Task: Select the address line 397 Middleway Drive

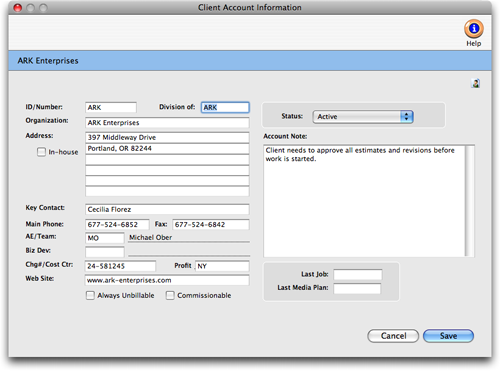Action: pyautogui.click(x=167, y=137)
